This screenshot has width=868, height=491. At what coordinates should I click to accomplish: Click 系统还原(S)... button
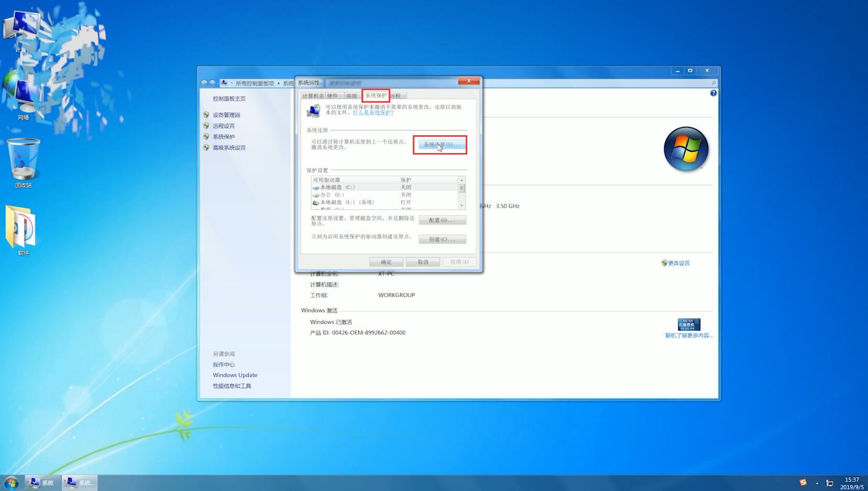coord(442,145)
